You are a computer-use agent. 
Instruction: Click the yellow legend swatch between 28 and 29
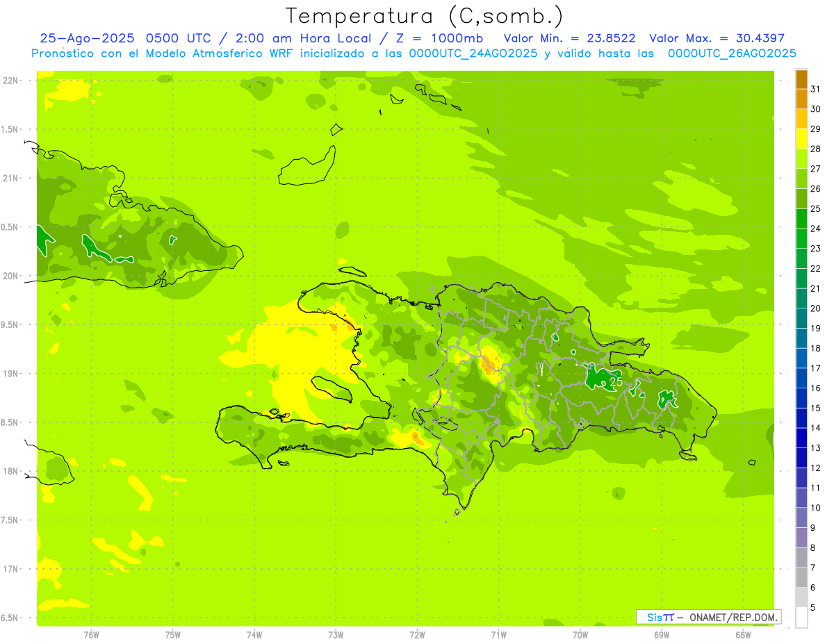pyautogui.click(x=801, y=140)
